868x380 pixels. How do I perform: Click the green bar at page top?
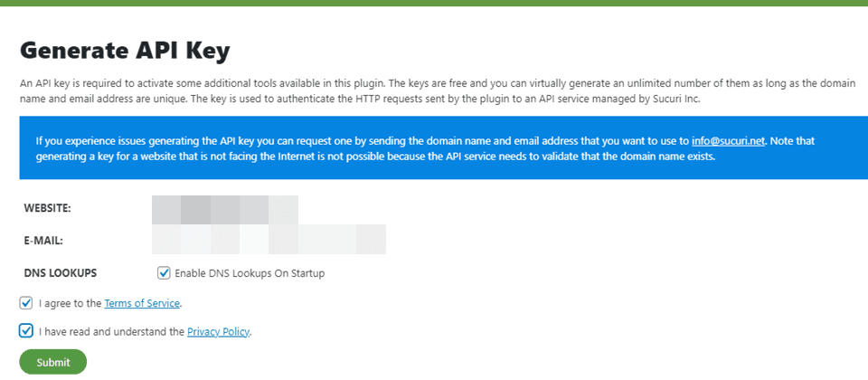(x=434, y=3)
